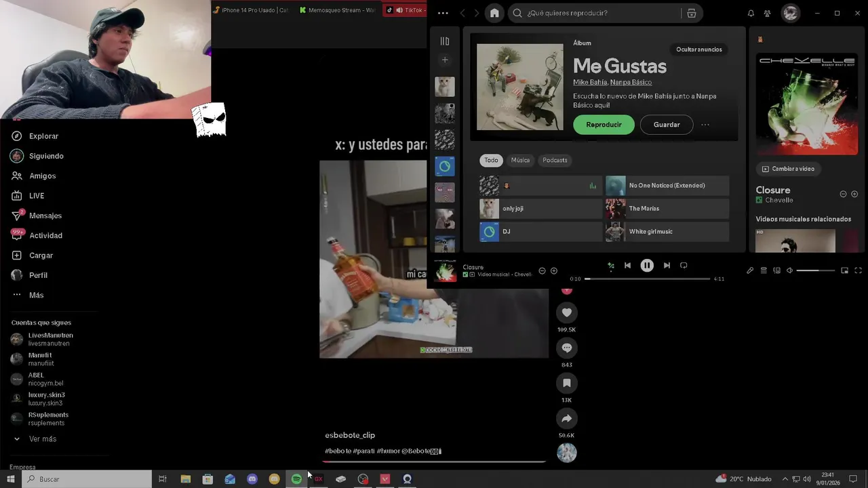Click the Cambiar a video button
Screen dimensions: 868x488
pyautogui.click(x=787, y=169)
